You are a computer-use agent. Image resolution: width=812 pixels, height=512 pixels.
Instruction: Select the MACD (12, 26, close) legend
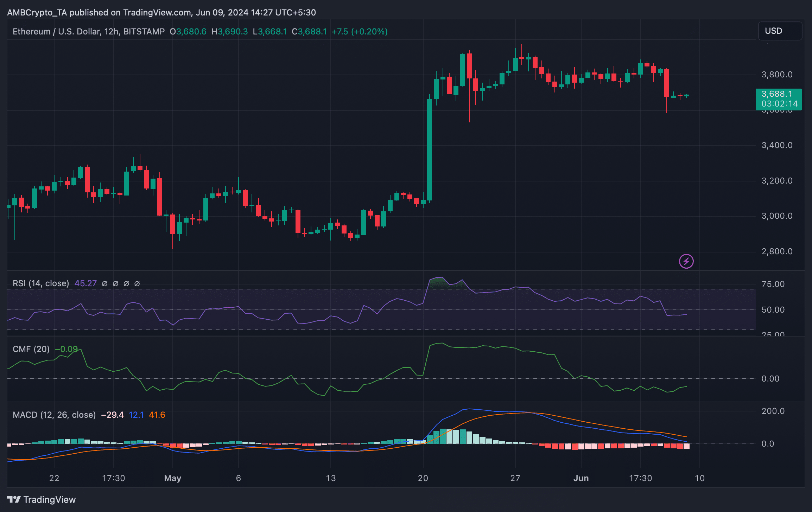(x=54, y=415)
